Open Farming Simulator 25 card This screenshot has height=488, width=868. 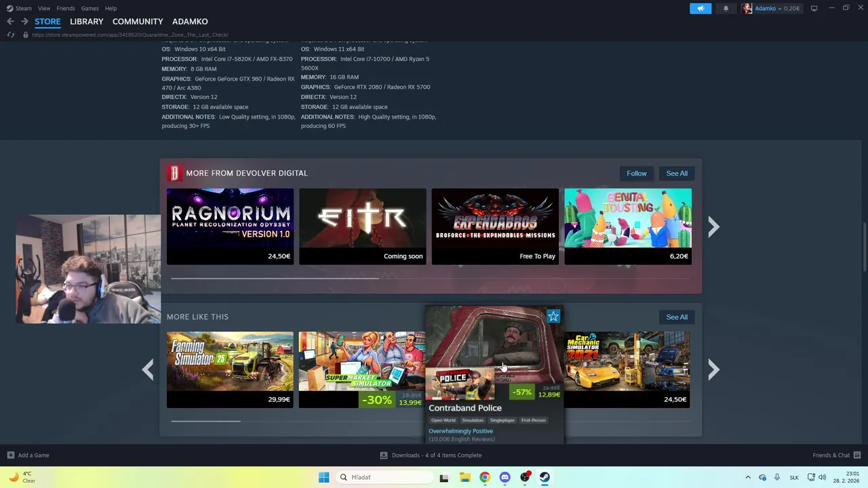click(x=230, y=369)
